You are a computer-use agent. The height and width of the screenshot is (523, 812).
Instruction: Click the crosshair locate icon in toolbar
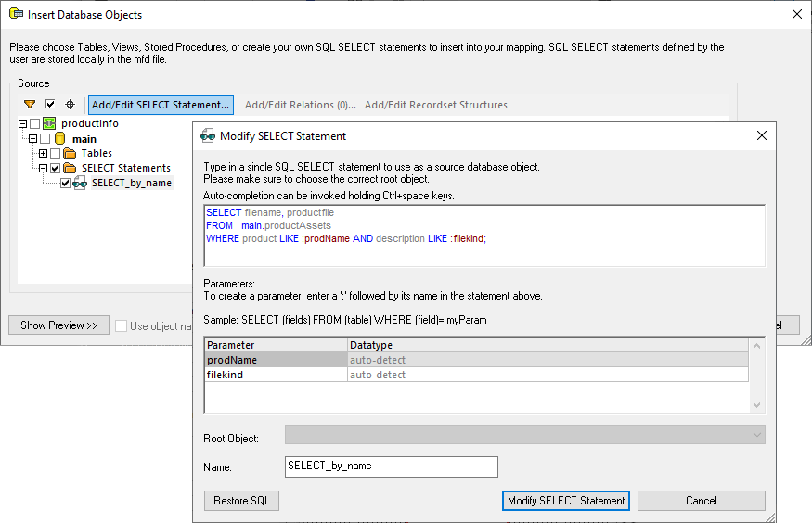pyautogui.click(x=70, y=105)
